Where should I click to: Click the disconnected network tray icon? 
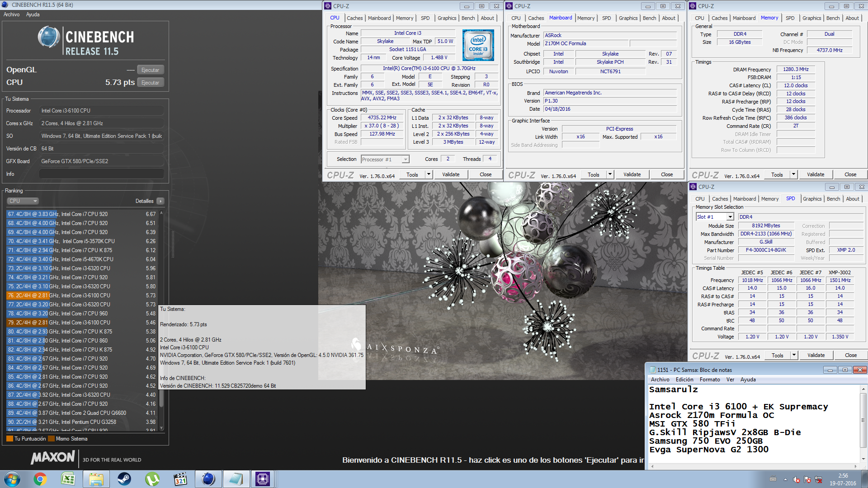coord(818,479)
